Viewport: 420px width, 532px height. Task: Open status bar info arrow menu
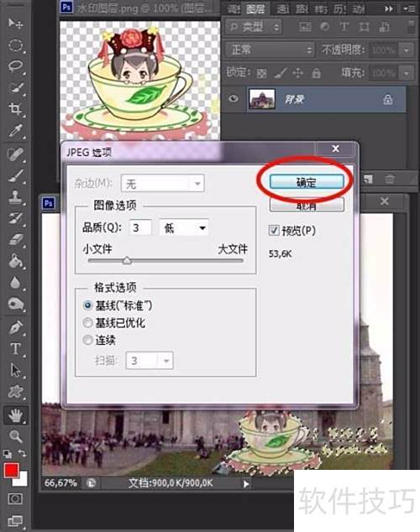246,484
